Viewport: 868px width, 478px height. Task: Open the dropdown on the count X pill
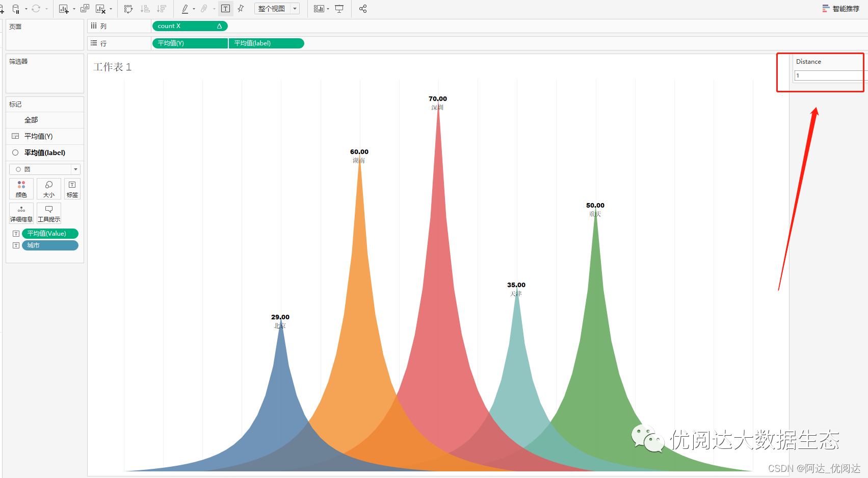pyautogui.click(x=219, y=26)
